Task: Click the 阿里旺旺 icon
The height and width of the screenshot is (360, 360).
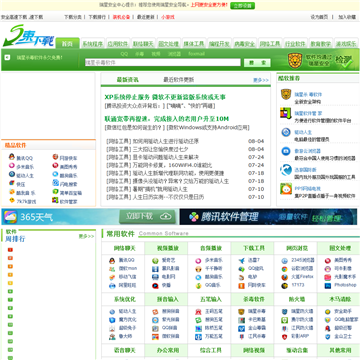Action: [112, 286]
